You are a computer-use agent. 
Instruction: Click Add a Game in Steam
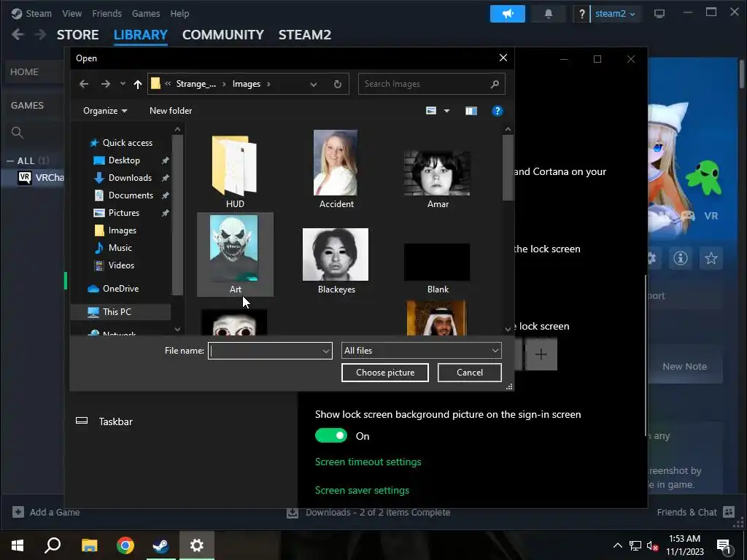46,512
